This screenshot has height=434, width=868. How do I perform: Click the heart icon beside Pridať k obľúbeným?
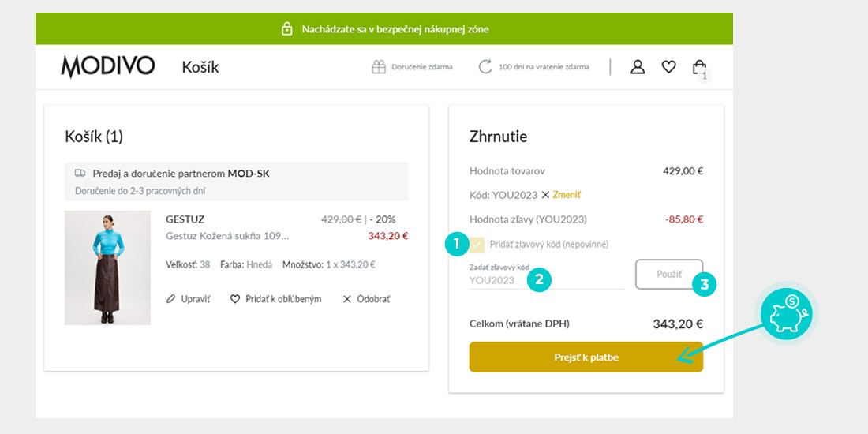coord(234,299)
